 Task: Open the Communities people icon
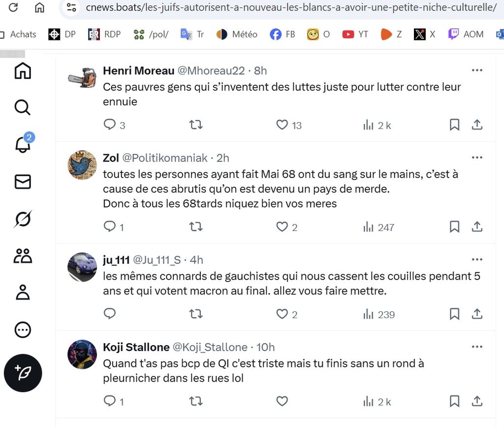tap(23, 256)
